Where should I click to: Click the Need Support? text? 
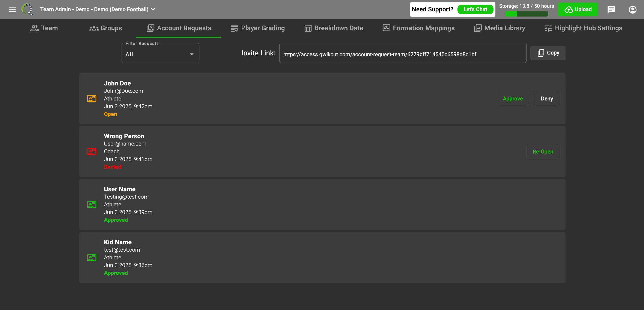(432, 9)
